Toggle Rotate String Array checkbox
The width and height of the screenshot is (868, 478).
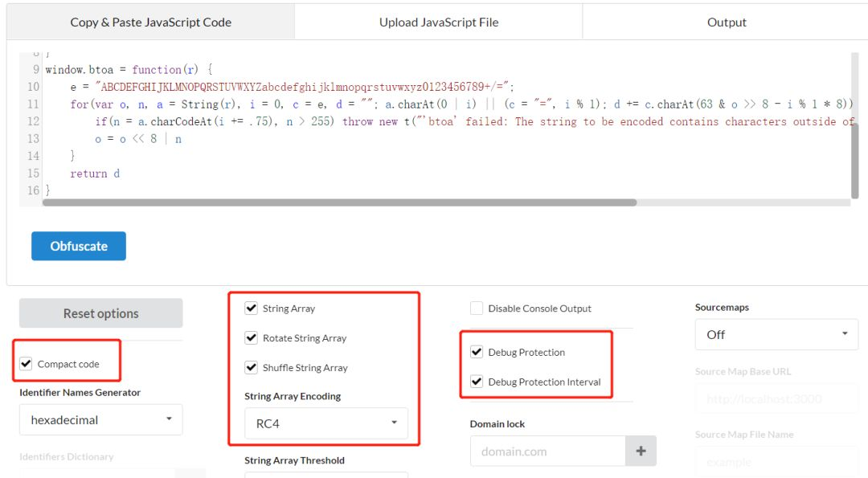[x=252, y=338]
